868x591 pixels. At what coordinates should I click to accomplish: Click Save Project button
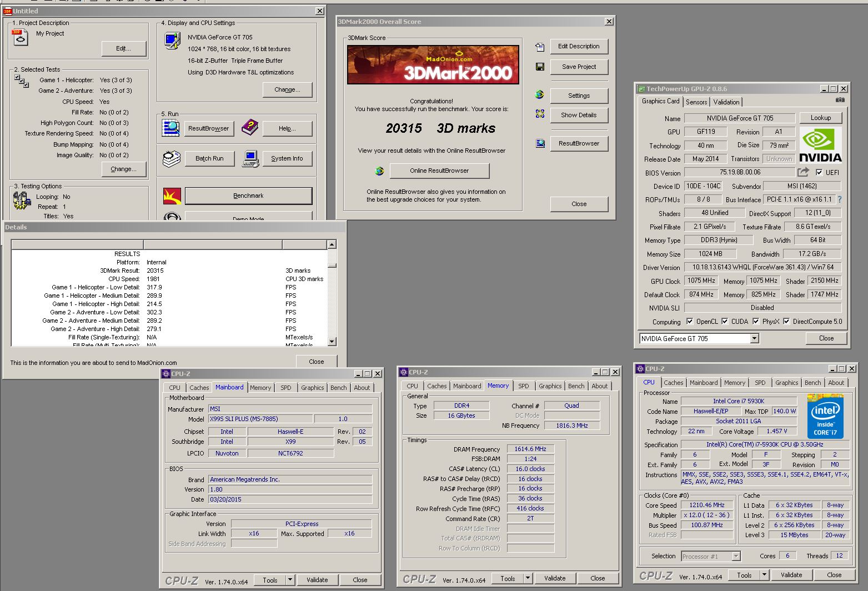click(579, 67)
